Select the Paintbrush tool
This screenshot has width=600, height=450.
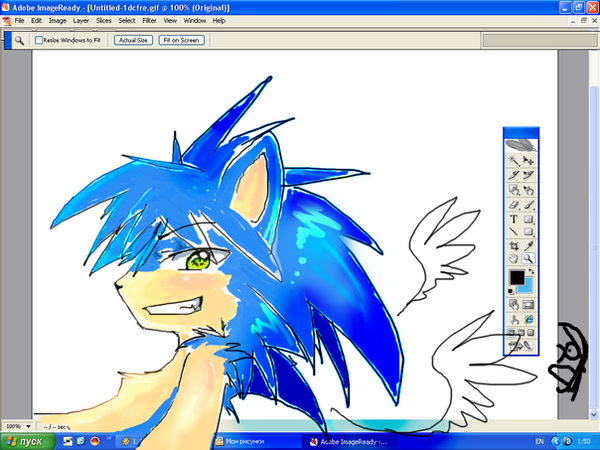[x=528, y=205]
